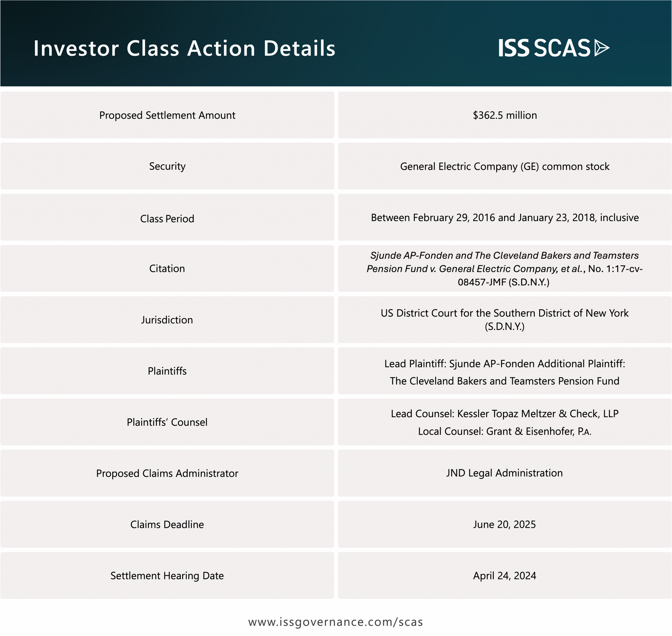The width and height of the screenshot is (672, 636).
Task: Select the Jurisdiction label cell
Action: (x=167, y=320)
